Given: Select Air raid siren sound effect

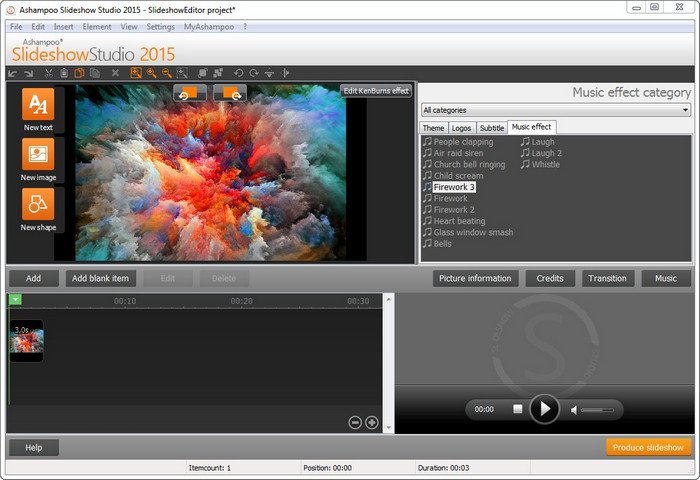Looking at the screenshot, I should pyautogui.click(x=453, y=153).
